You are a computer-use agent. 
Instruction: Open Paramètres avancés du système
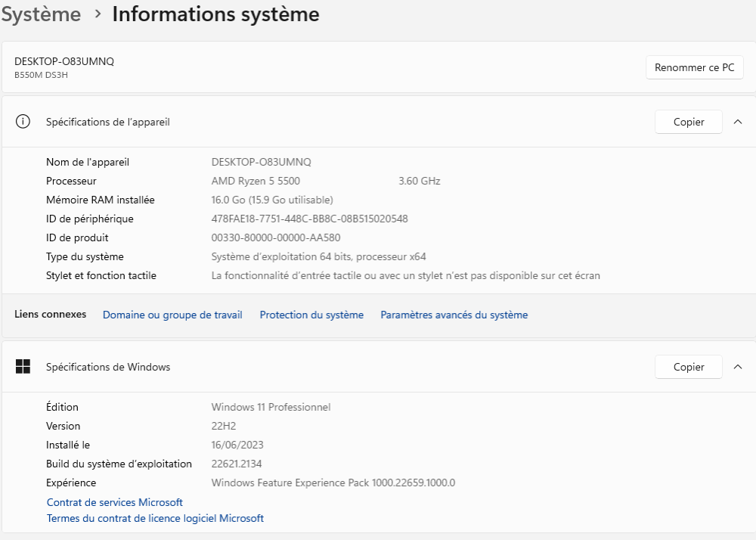[454, 315]
